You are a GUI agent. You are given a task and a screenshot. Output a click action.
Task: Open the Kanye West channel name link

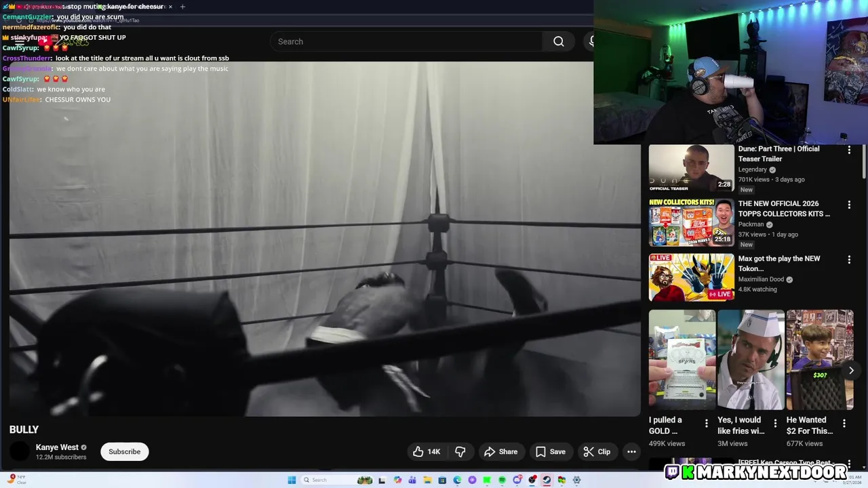[57, 447]
